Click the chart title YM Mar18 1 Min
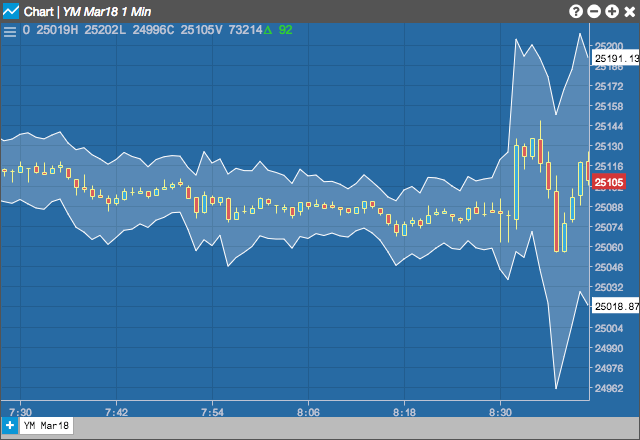The image size is (640, 440). click(107, 12)
